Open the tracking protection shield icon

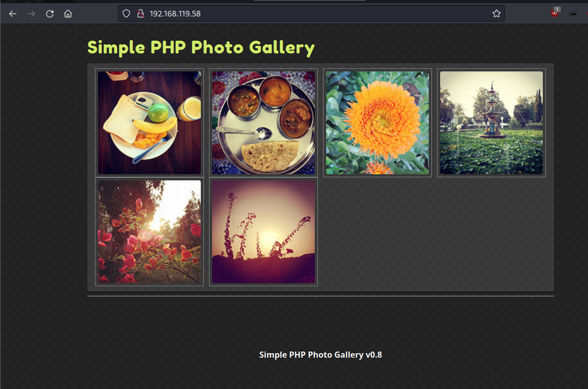[126, 14]
